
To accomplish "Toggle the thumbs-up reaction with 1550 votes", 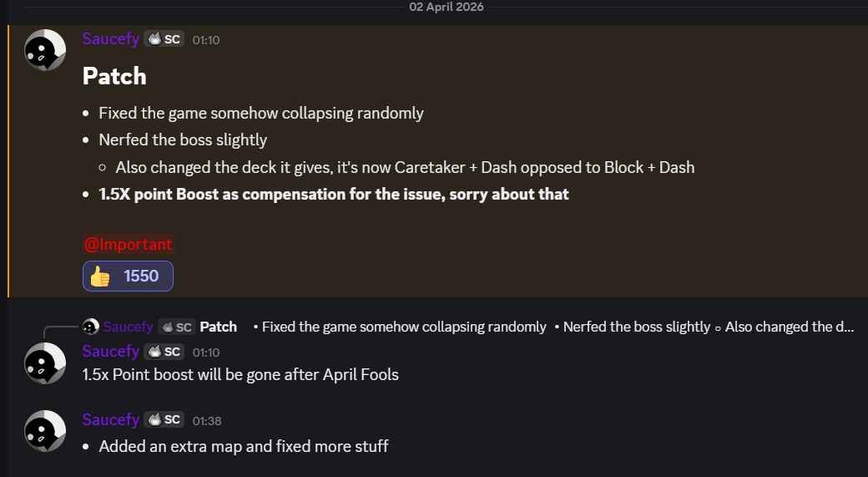I will [128, 276].
